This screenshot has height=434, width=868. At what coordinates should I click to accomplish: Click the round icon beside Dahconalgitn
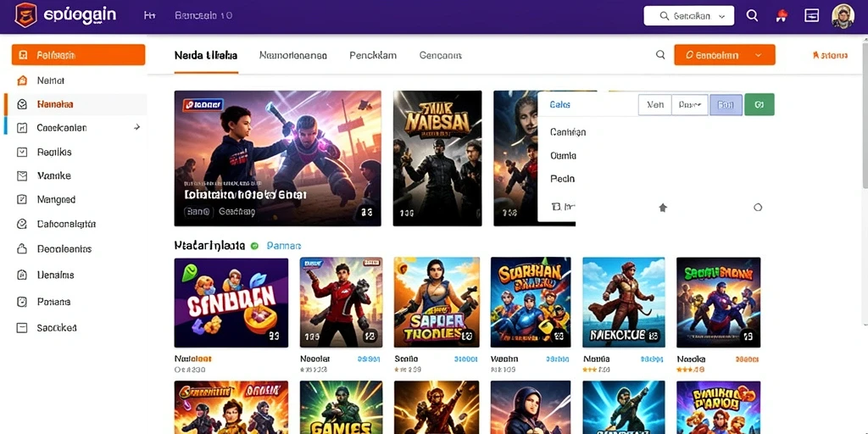pyautogui.click(x=22, y=224)
